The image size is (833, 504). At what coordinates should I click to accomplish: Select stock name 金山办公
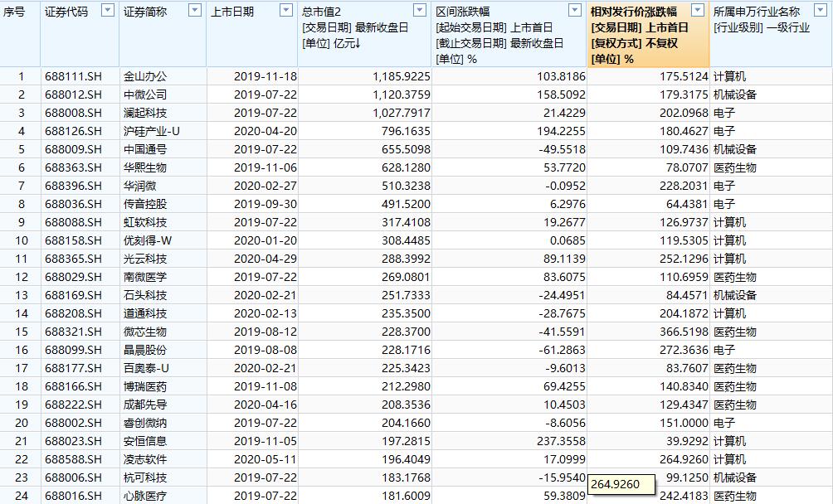tap(145, 76)
